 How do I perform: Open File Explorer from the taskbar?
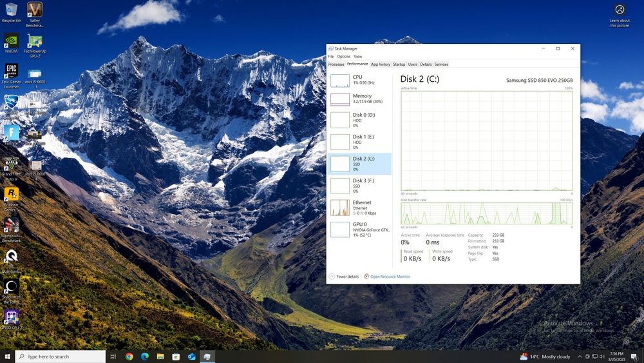[160, 357]
